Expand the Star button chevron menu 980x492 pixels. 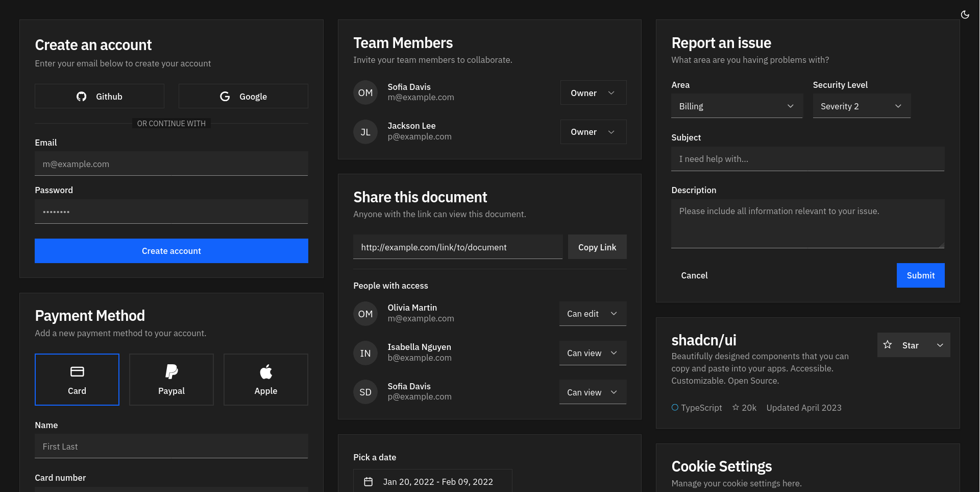point(940,345)
